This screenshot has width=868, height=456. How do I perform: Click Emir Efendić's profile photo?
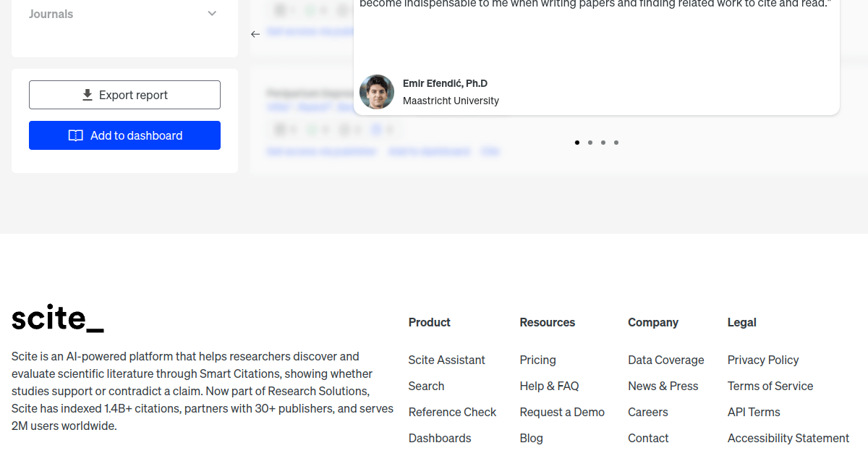point(377,92)
